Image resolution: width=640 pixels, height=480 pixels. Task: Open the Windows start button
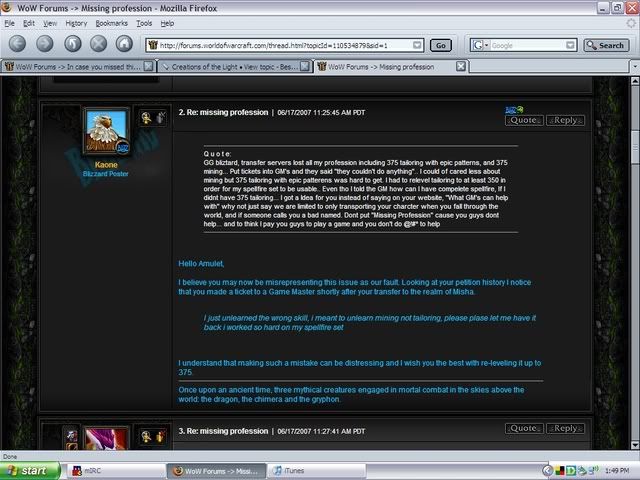(x=30, y=471)
